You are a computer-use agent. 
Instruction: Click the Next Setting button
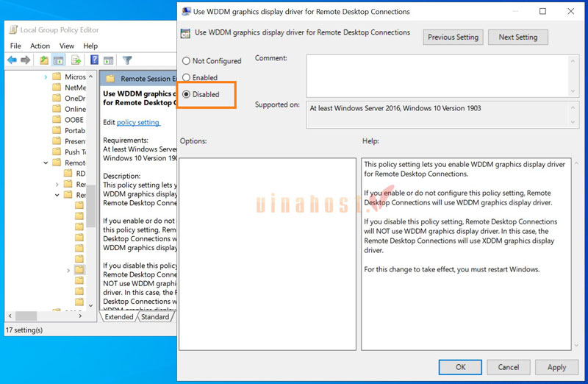pos(518,38)
